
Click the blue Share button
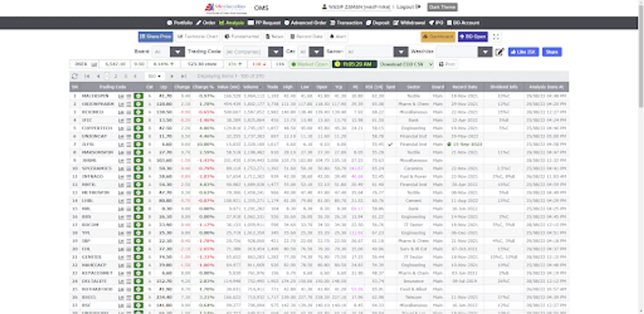coord(552,52)
